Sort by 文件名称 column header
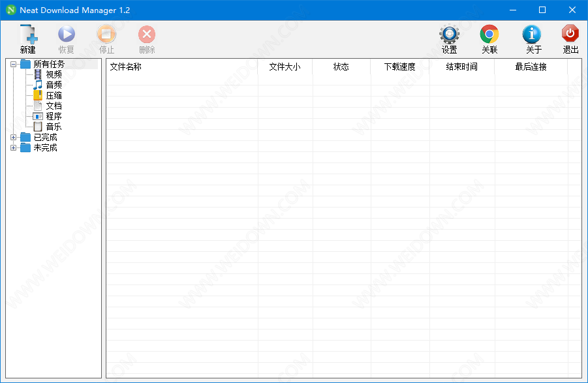 [125, 67]
